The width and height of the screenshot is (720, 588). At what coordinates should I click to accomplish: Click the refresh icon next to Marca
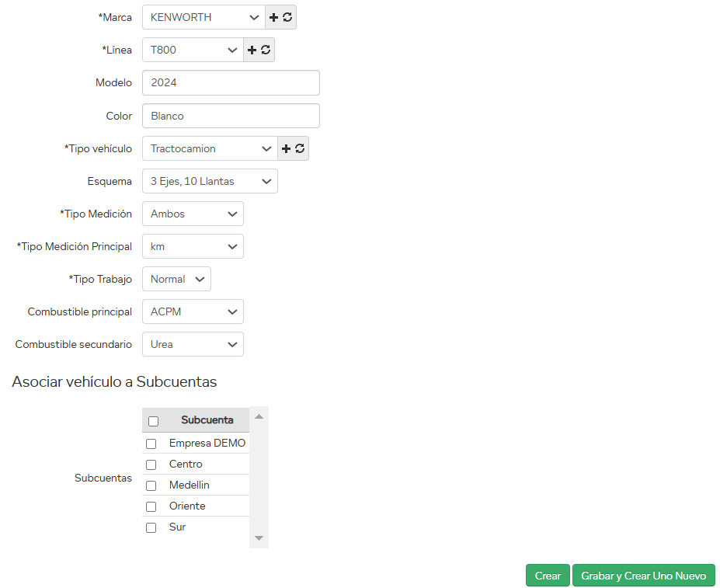[287, 17]
